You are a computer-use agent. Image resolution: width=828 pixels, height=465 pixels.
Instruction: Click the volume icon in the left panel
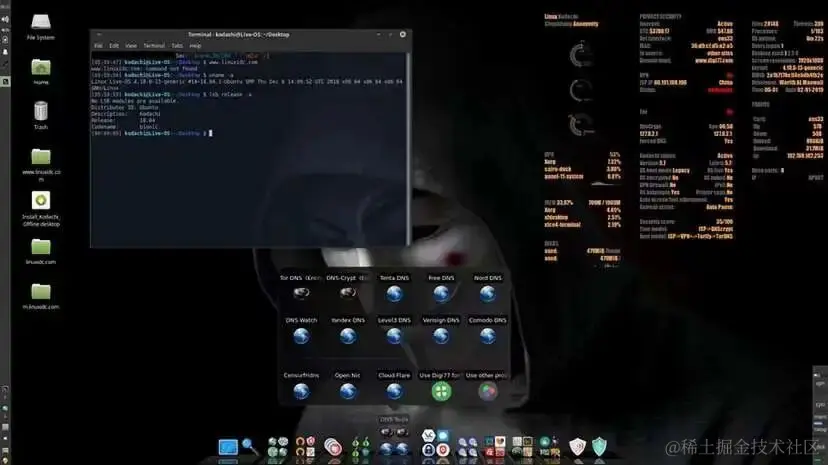click(x=5, y=19)
